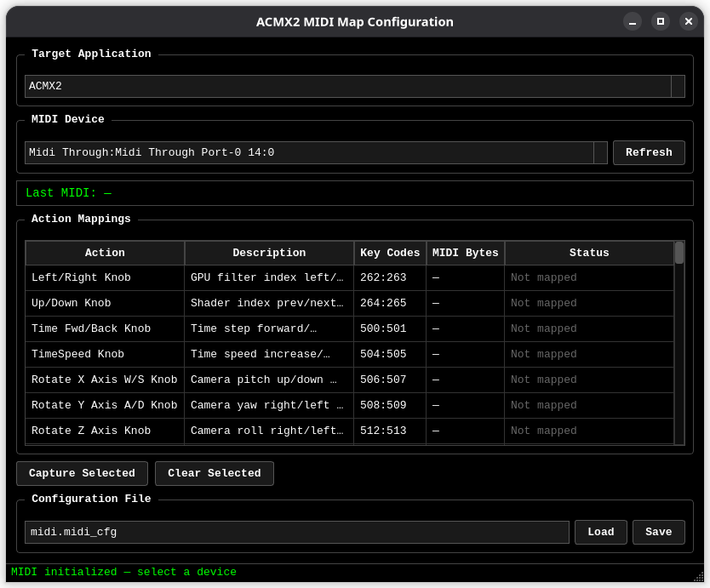Click Clear Selected button
This screenshot has height=588, width=710.
215,473
